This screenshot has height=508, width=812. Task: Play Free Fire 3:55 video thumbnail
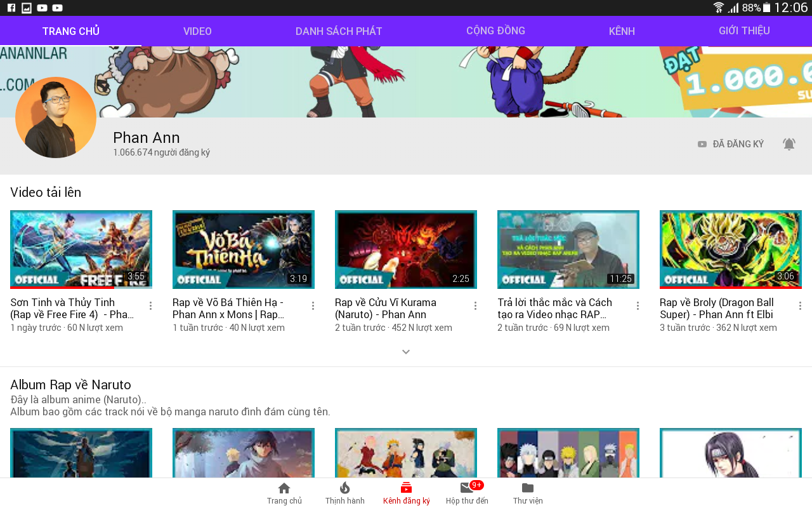(x=81, y=250)
